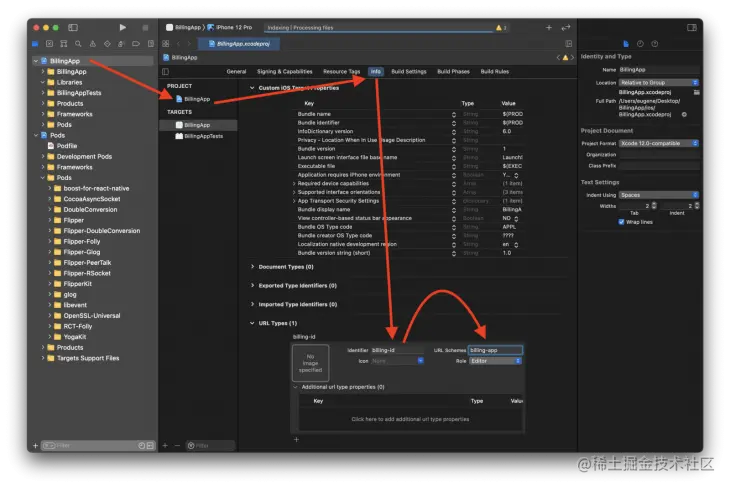
Task: Focus the URL type Identifier field
Action: [398, 350]
